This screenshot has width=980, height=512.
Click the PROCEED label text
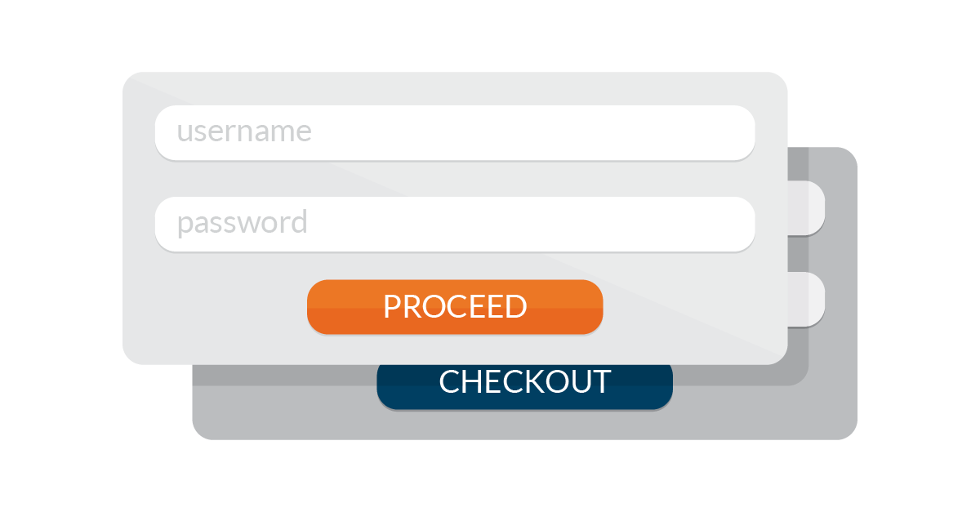[x=455, y=307]
